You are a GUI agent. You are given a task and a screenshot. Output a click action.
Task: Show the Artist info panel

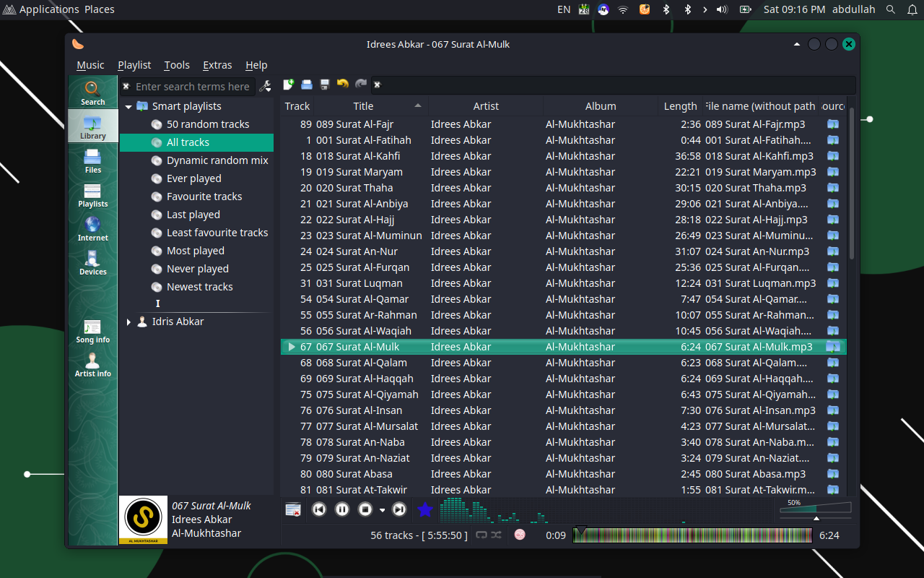click(92, 365)
